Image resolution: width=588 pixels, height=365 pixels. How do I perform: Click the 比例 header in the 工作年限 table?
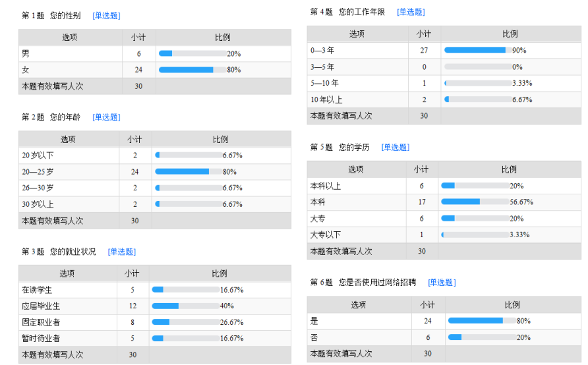pyautogui.click(x=511, y=34)
